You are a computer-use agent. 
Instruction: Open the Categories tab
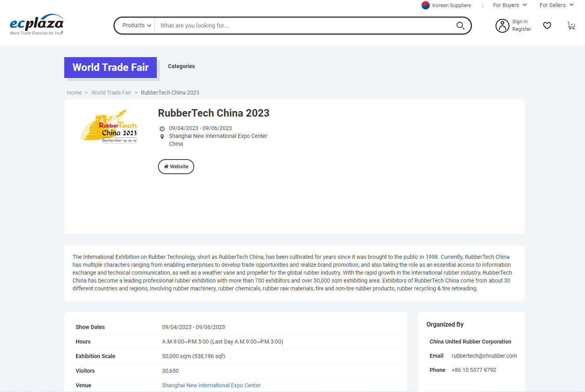[x=181, y=66]
